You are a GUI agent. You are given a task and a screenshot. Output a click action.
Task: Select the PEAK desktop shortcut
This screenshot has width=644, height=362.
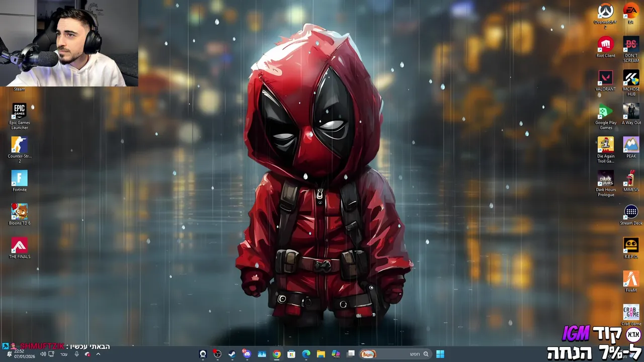(x=631, y=148)
